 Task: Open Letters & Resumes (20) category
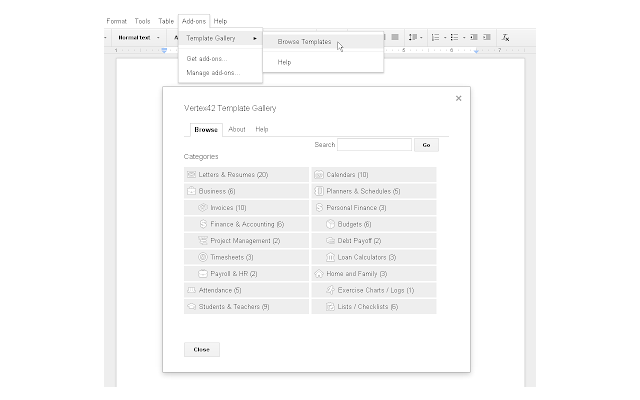point(246,175)
